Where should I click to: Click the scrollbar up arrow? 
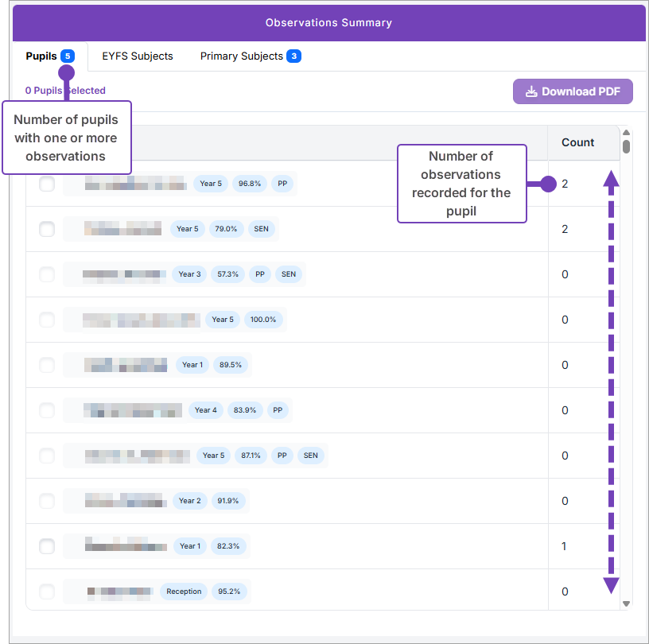[627, 133]
